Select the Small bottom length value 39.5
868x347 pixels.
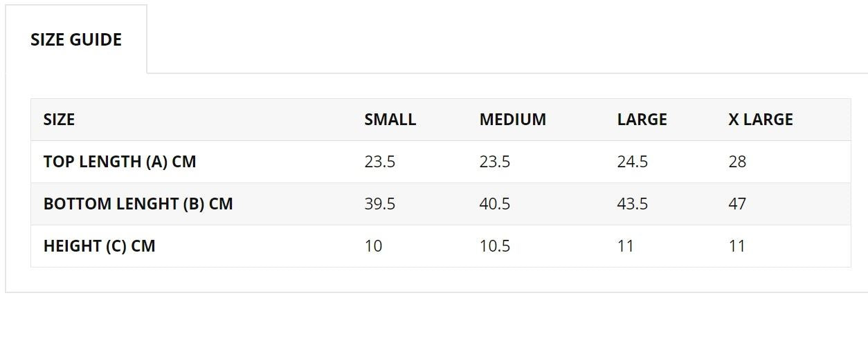click(x=380, y=204)
